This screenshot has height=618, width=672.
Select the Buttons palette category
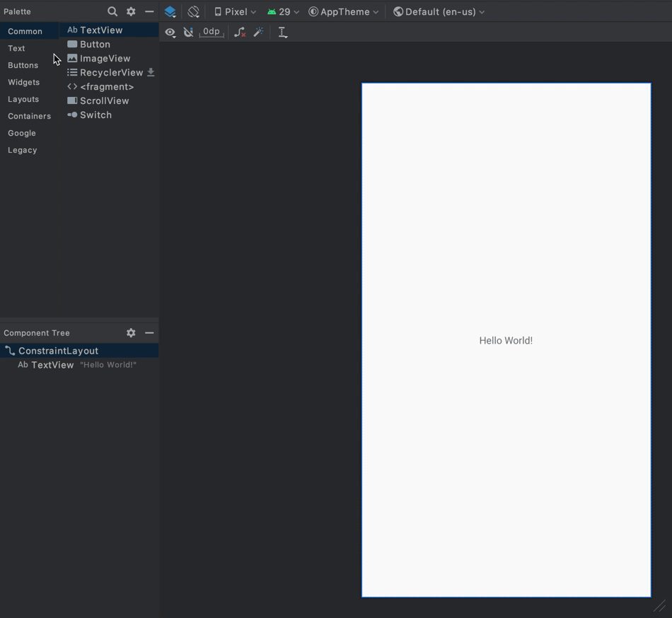[29, 65]
